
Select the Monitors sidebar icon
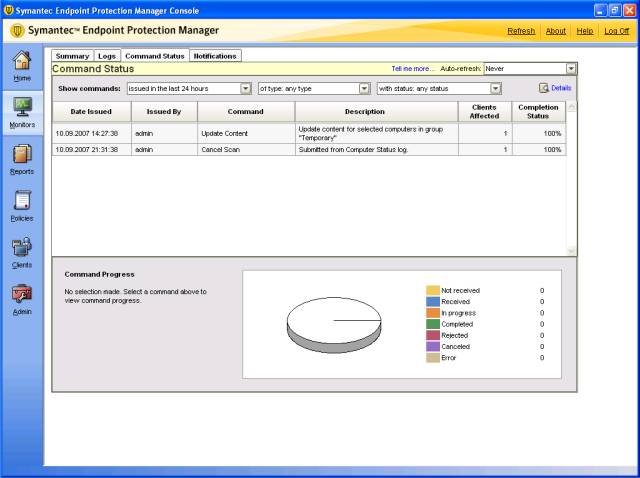coord(22,107)
